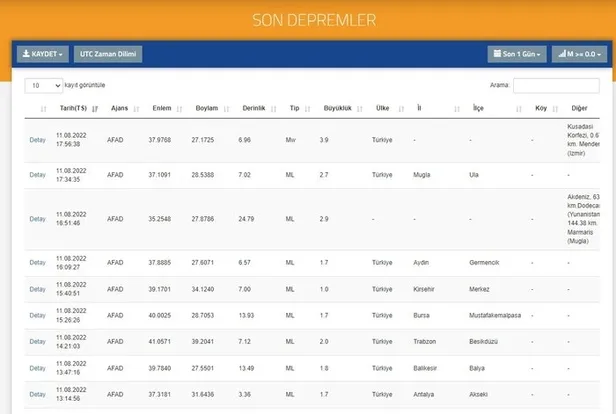This screenshot has width=616, height=414.
Task: Open Detay for the 17:56:38 earthquake
Action: click(x=37, y=140)
